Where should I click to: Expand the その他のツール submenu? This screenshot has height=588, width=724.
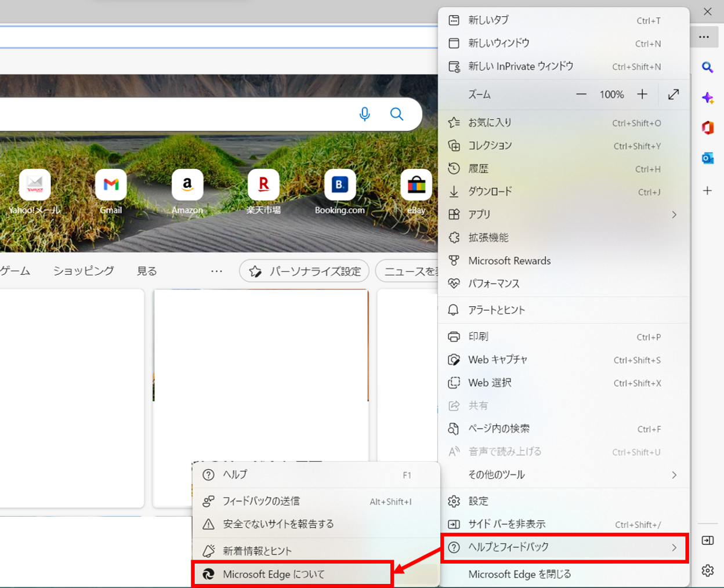click(x=564, y=475)
